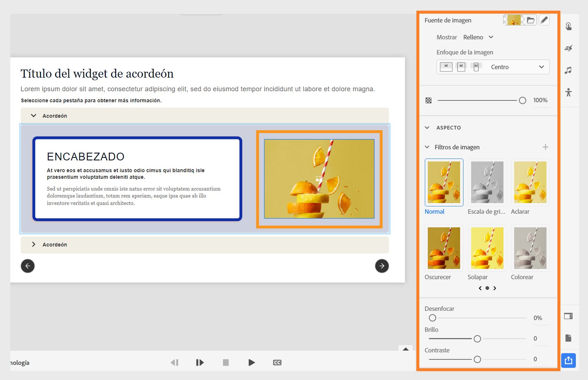
Task: Click the filter page dot indicator
Action: click(x=487, y=288)
